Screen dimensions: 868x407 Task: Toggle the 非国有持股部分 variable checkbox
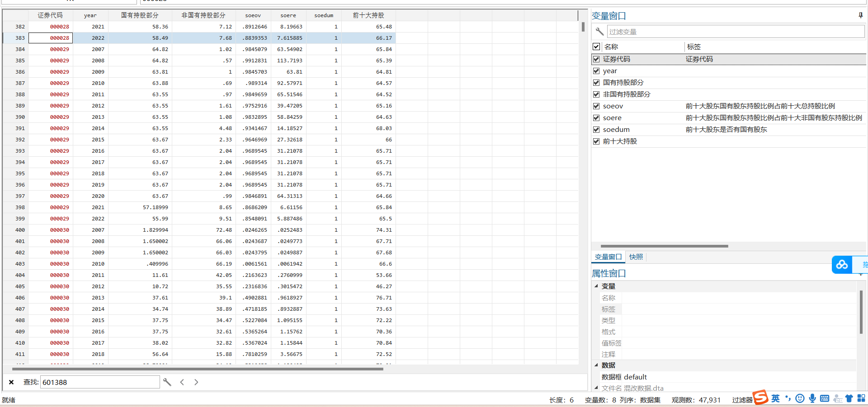(596, 94)
